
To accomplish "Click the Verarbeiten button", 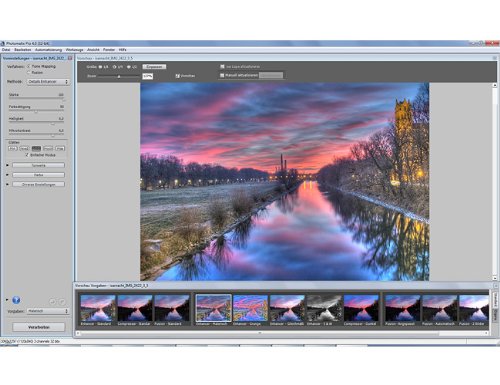I will pos(39,327).
